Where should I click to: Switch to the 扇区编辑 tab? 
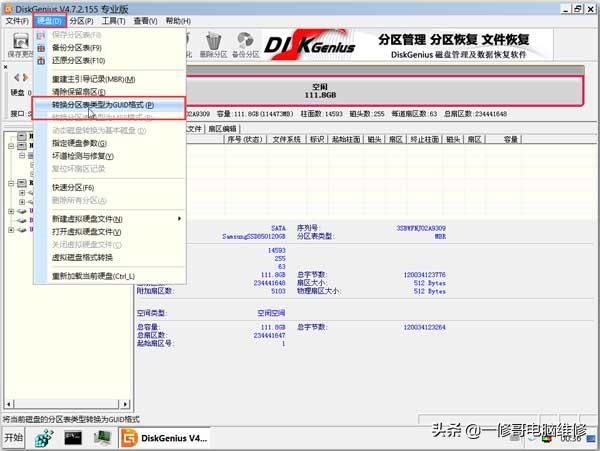[222, 129]
